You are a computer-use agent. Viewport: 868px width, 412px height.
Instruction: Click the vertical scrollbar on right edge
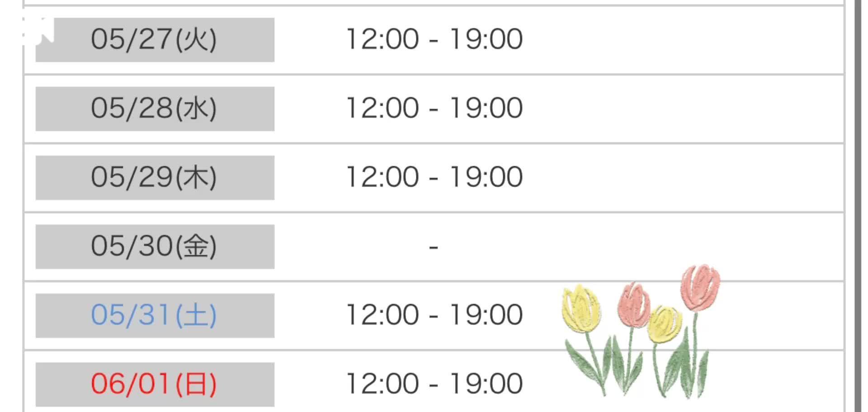[x=858, y=206]
